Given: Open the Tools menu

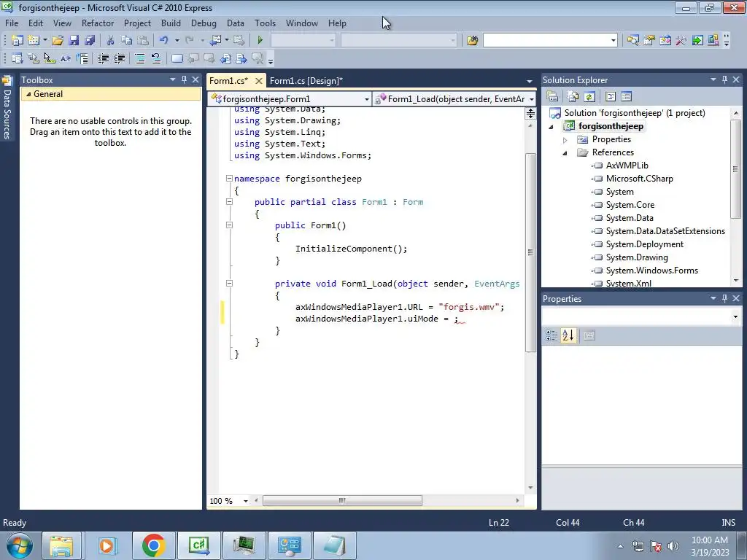Looking at the screenshot, I should [x=265, y=23].
